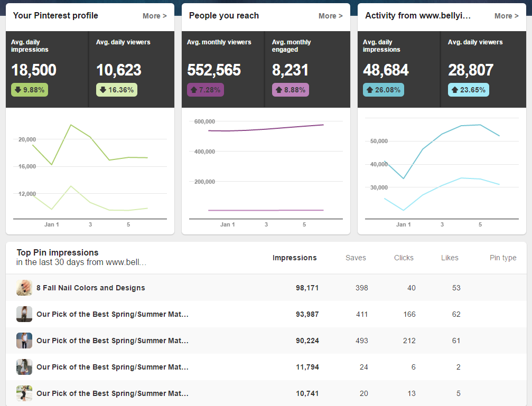The image size is (532, 406).
Task: Open Spring/Summer pin with 411 saves
Action: pyautogui.click(x=113, y=315)
